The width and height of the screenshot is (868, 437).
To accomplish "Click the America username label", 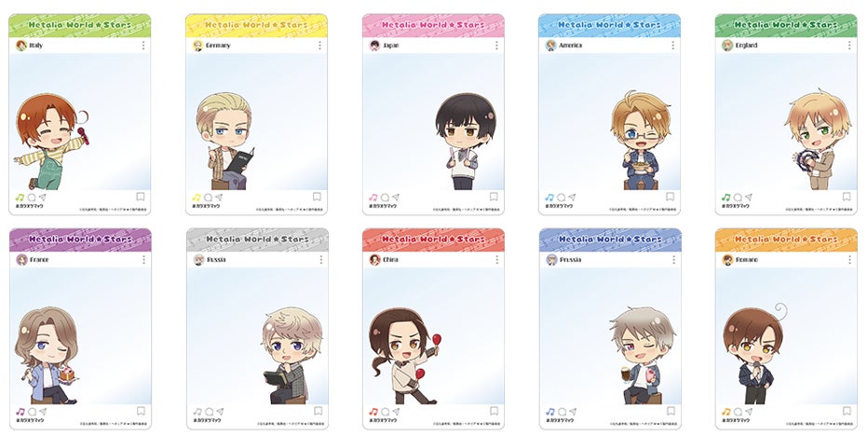I will [570, 46].
